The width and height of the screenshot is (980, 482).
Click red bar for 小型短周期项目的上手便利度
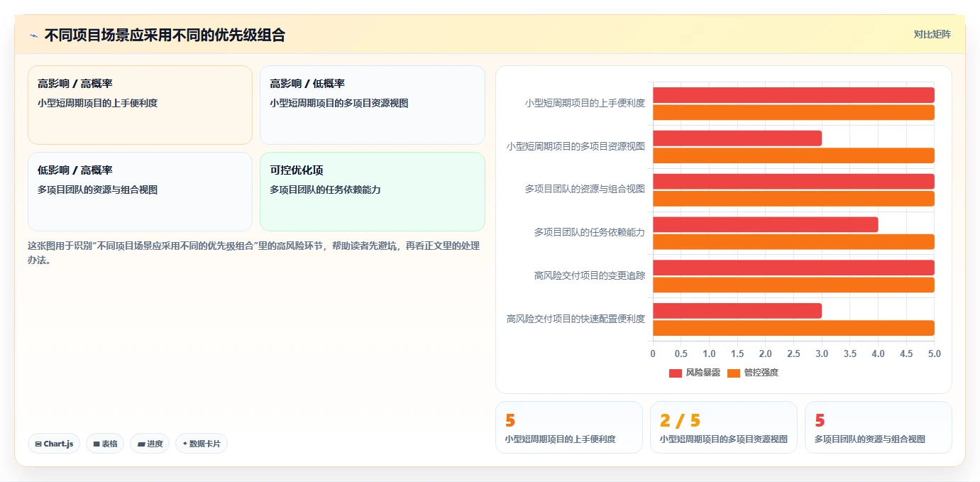tap(793, 95)
